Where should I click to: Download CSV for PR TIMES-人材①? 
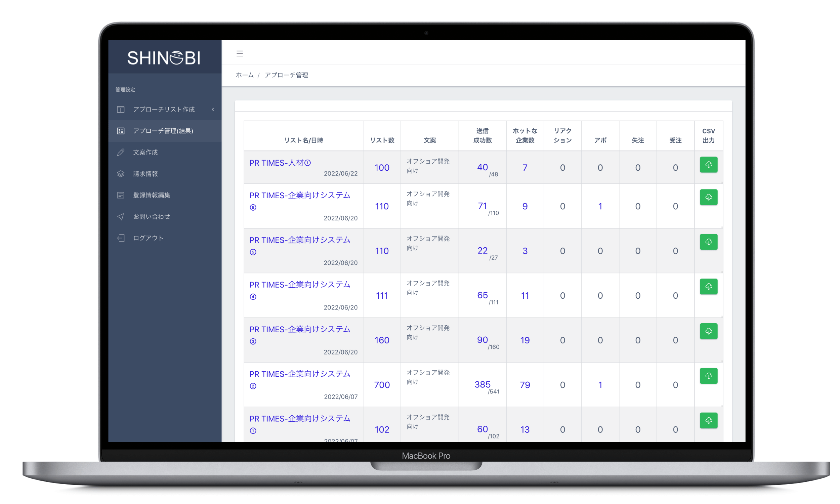pos(708,164)
